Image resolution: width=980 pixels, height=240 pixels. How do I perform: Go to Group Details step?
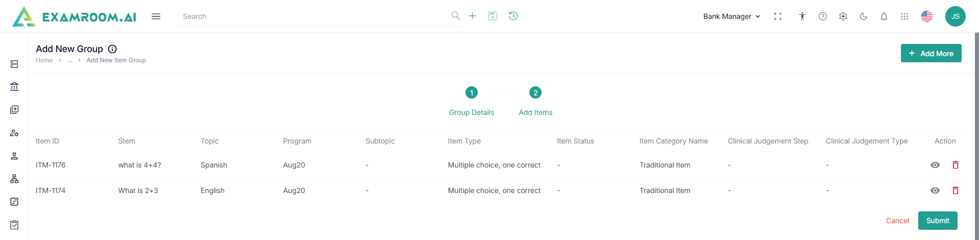472,93
